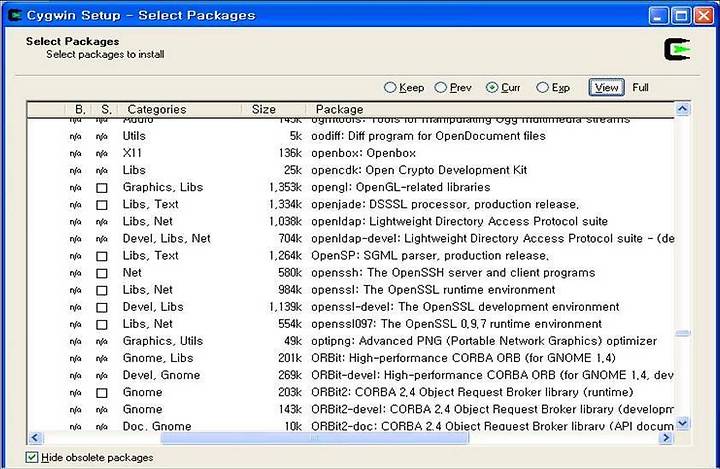
Task: Select openldap: Lightweight Directory Access Protocol suite
Action: pos(459,221)
